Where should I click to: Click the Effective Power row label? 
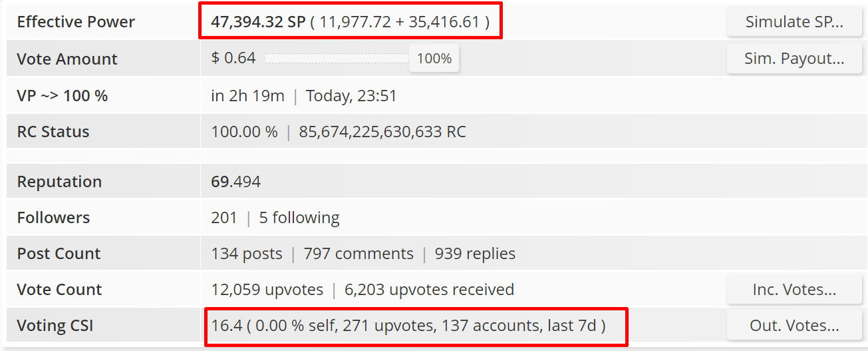[76, 22]
